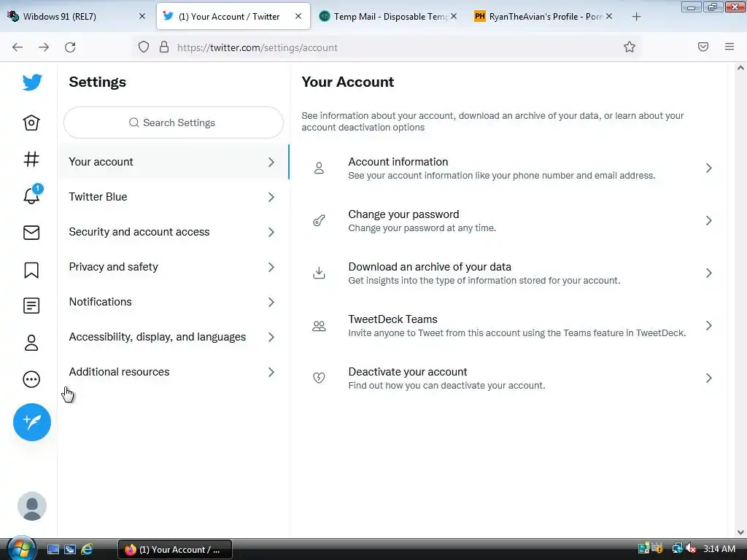Switch to the RyanTheAvian's Profile tab
Viewport: 747px width, 560px height.
(x=543, y=16)
